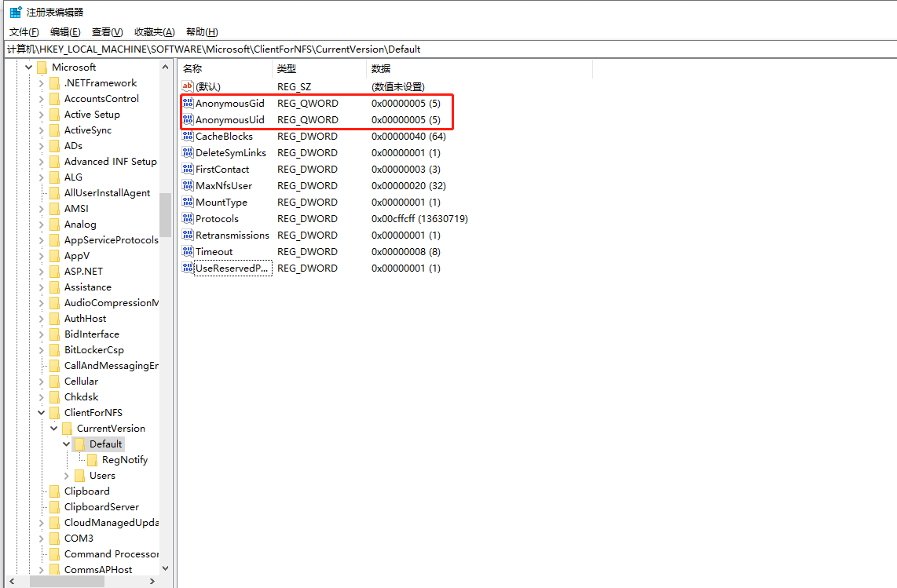
Task: Click the Registry Editor app icon in title bar
Action: [16, 12]
